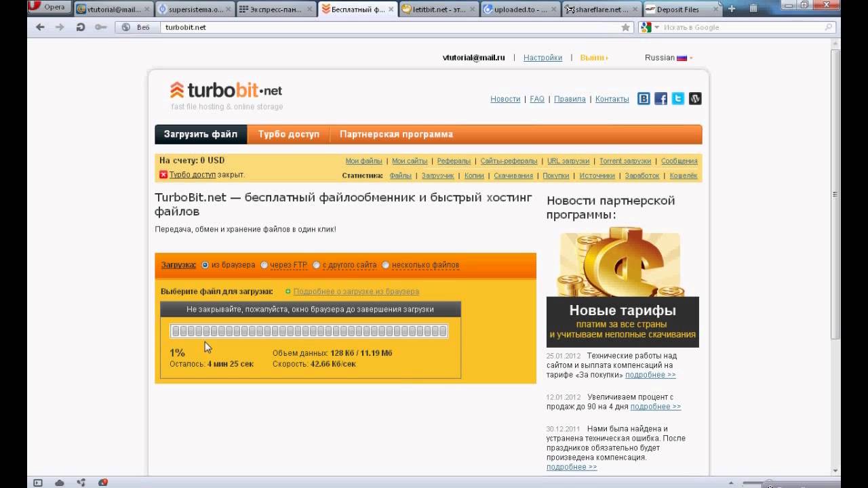Open the Новости header link
The width and height of the screenshot is (868, 488).
pyautogui.click(x=505, y=99)
